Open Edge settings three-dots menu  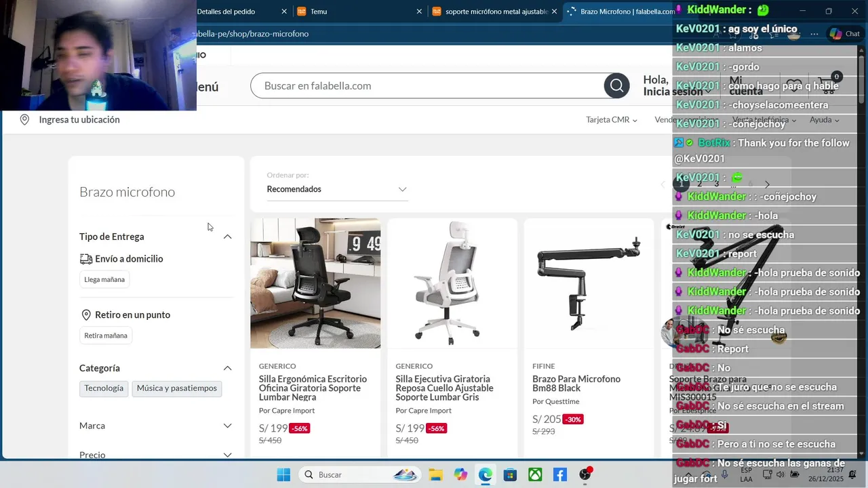814,34
